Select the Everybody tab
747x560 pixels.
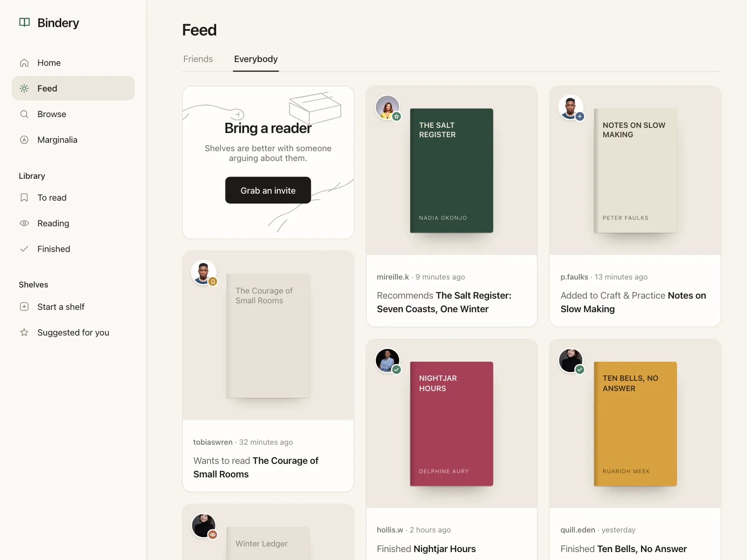click(256, 59)
